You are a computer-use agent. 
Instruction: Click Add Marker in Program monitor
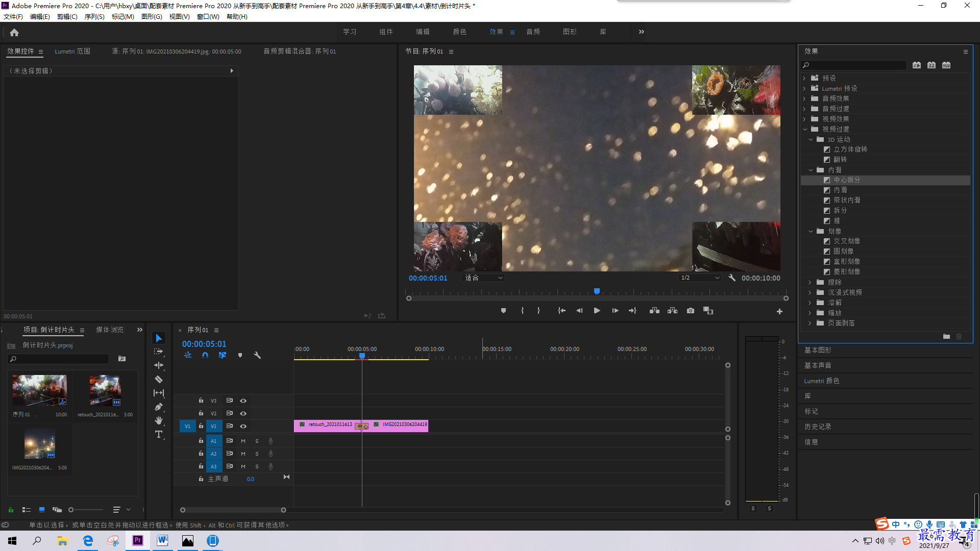tap(503, 311)
